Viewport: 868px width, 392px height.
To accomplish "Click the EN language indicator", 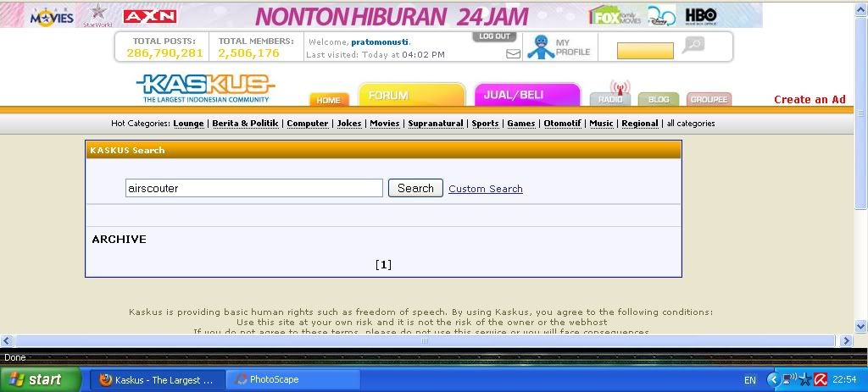I will [x=749, y=380].
